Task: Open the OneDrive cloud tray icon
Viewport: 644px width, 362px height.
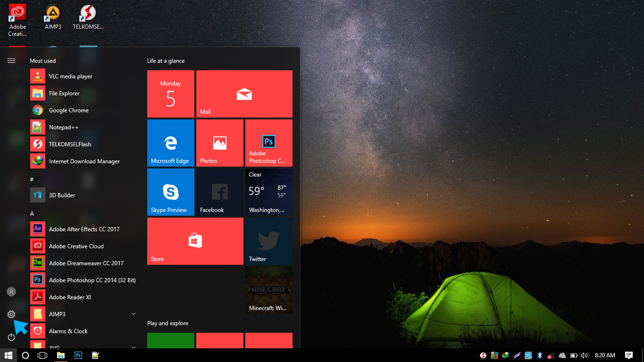Action: 562,355
